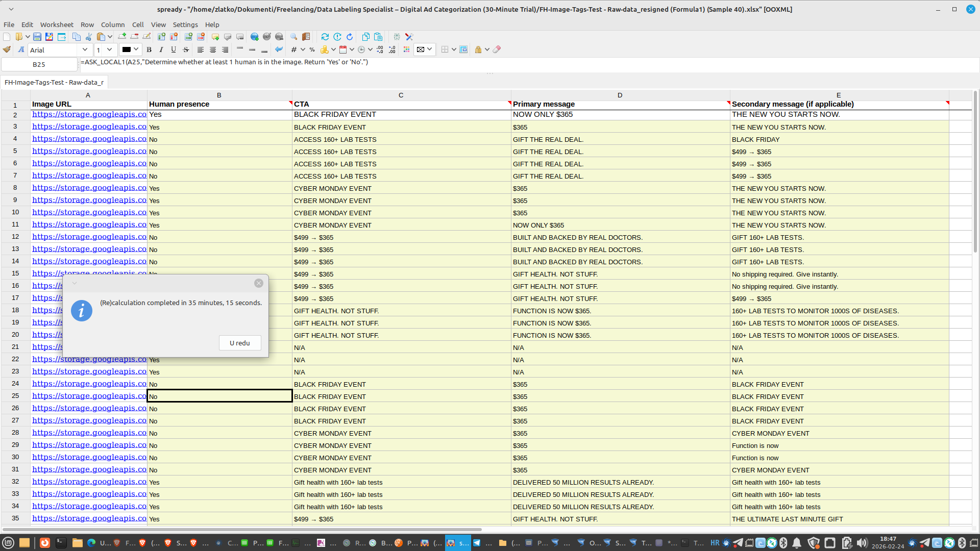
Task: Click the Insert Hyperlink globe icon
Action: (254, 37)
